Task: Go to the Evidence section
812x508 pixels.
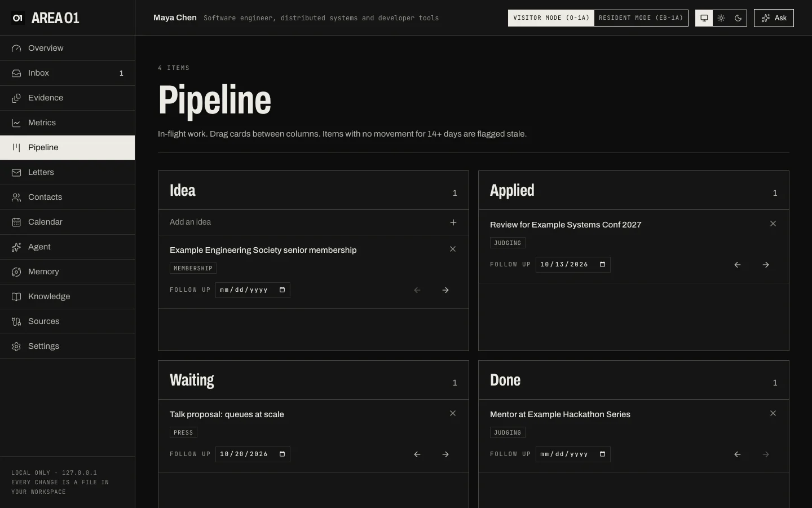Action: pyautogui.click(x=68, y=98)
